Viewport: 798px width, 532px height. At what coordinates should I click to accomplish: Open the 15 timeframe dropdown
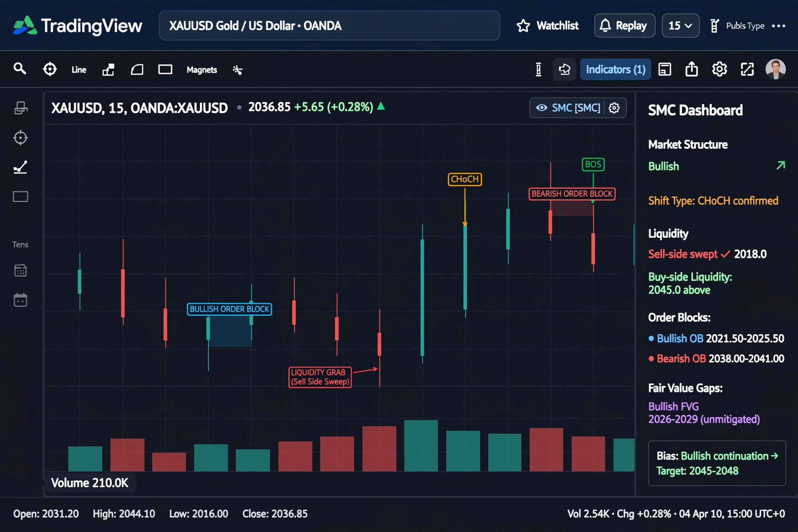click(x=680, y=26)
